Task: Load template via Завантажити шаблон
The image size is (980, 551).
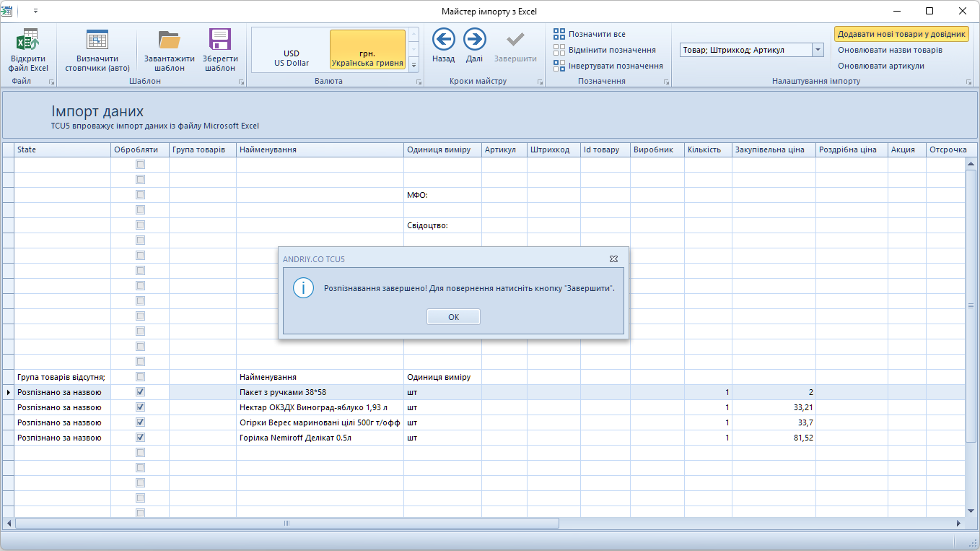Action: click(x=169, y=50)
